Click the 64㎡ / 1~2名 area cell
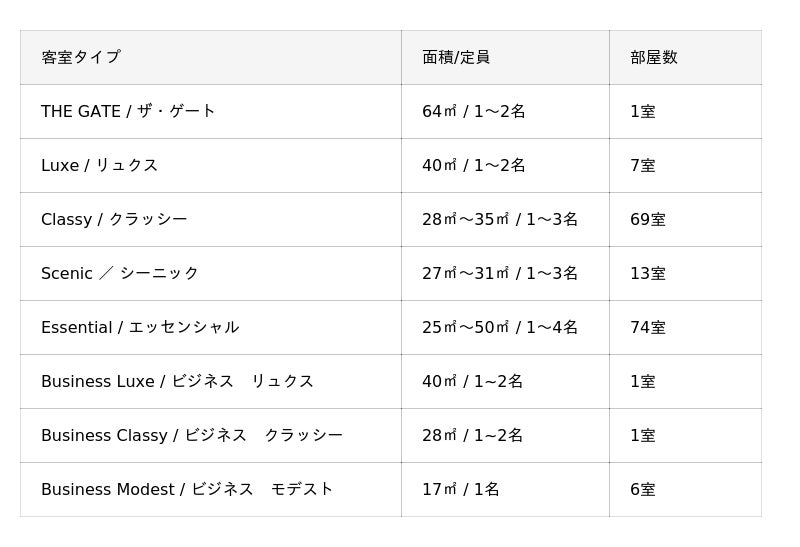This screenshot has height=547, width=800. (x=473, y=111)
